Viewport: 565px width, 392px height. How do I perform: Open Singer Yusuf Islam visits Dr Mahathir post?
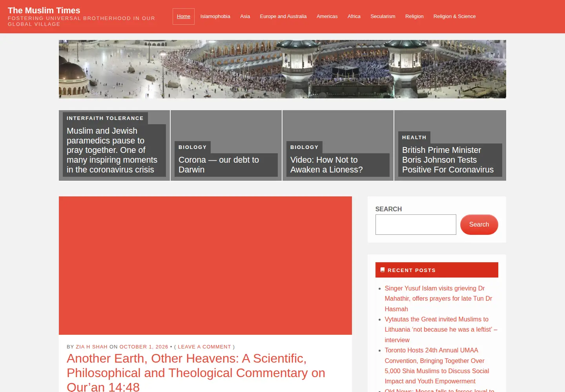(438, 299)
